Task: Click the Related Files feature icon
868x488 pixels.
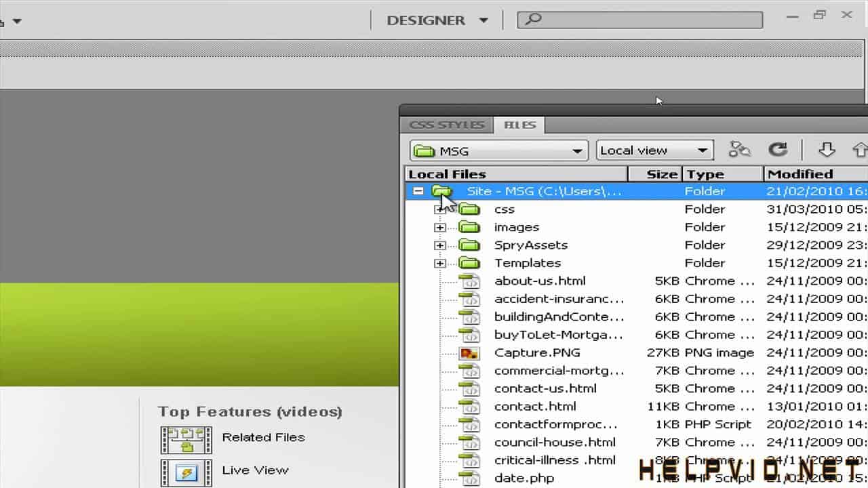Action: tap(186, 439)
